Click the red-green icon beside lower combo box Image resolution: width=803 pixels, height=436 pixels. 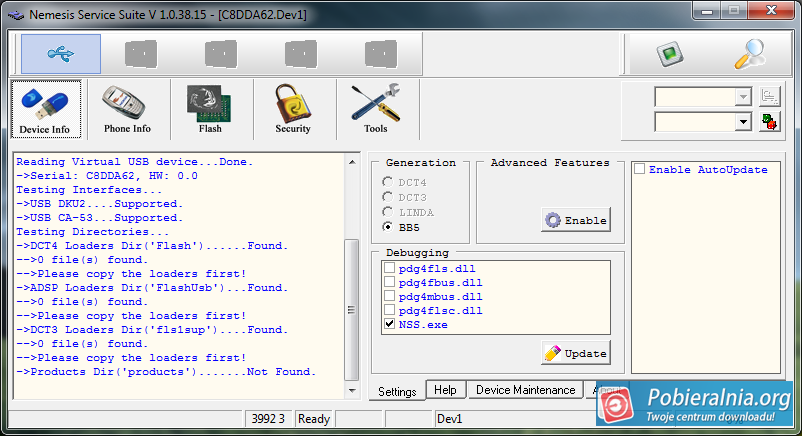[x=769, y=122]
